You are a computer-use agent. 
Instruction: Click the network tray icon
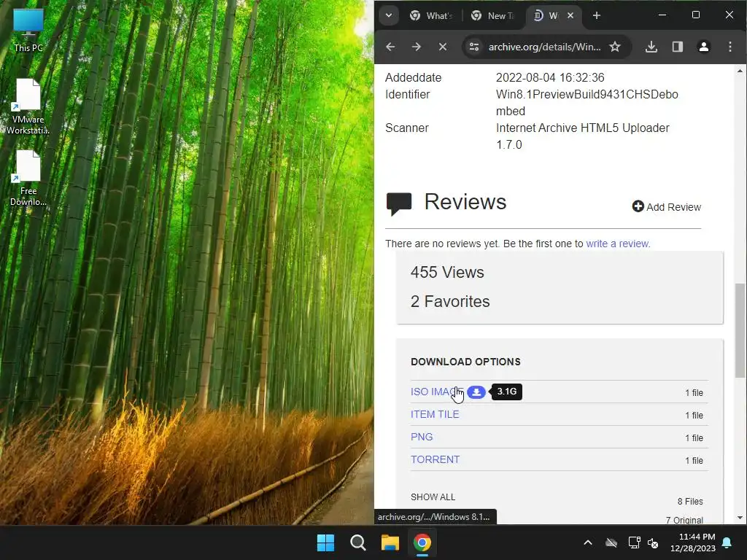tap(634, 542)
